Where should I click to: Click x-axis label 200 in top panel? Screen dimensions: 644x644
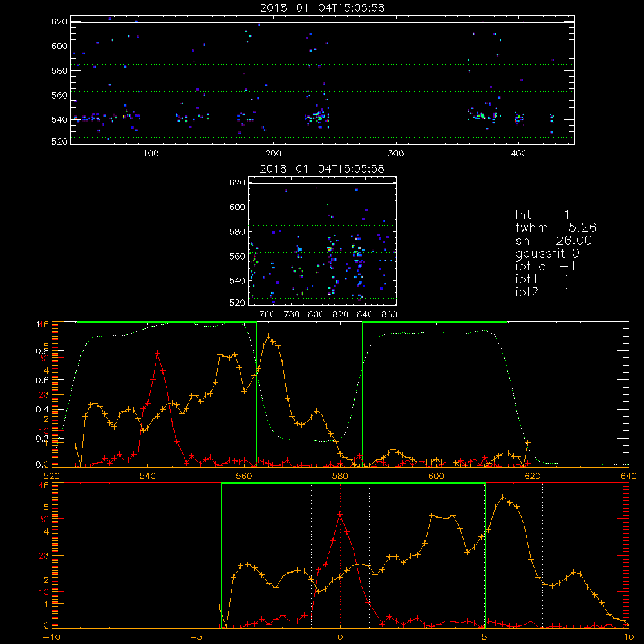click(x=273, y=153)
